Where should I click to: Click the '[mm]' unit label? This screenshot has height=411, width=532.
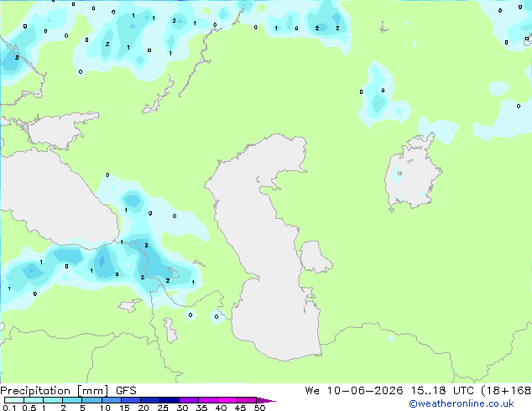tap(92, 391)
